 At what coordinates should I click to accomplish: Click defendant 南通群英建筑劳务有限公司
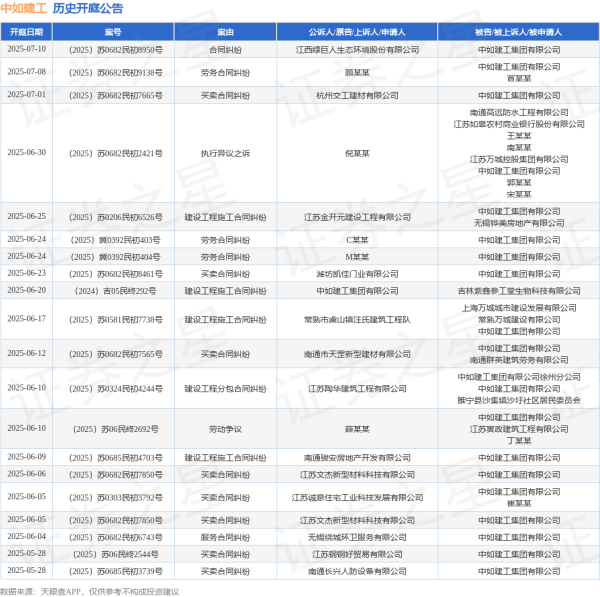pos(519,360)
